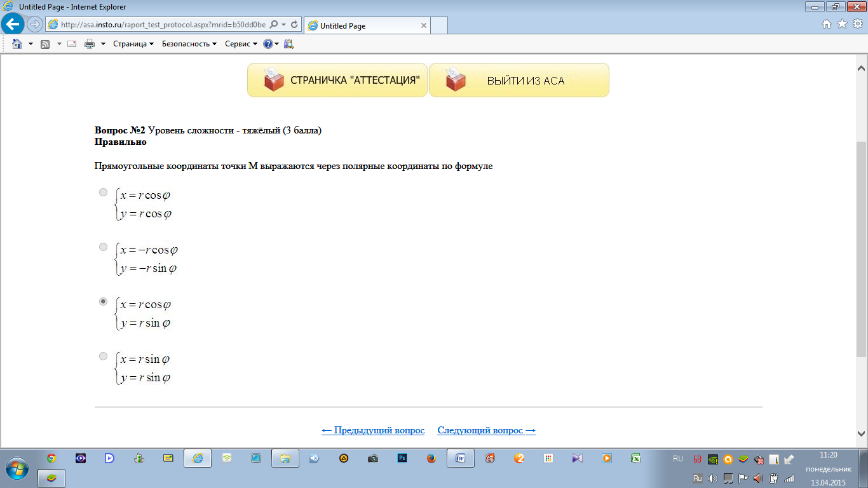Open address bar autocomplete dropdown arrow
The height and width of the screenshot is (488, 868).
click(283, 25)
